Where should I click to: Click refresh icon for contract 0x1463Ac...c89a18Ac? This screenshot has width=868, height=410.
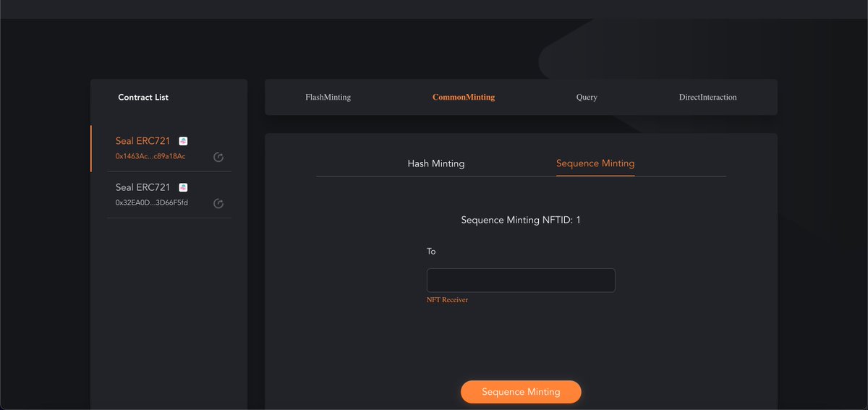(x=218, y=157)
